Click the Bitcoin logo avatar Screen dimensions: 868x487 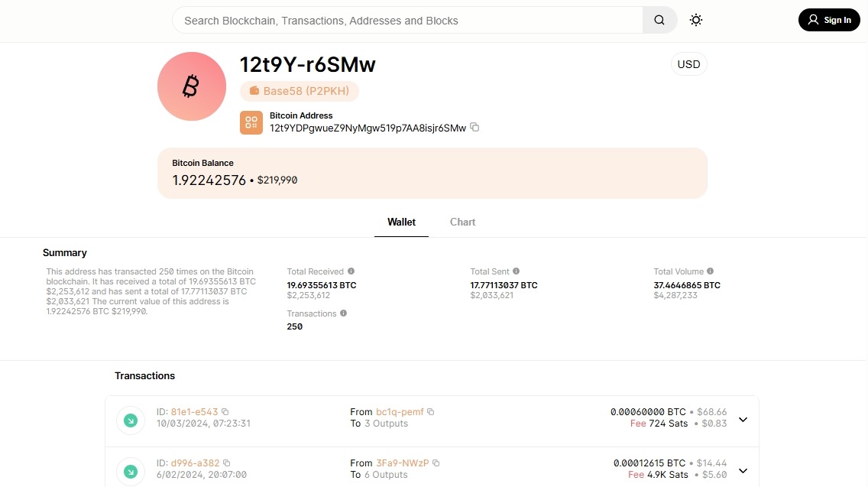[192, 86]
